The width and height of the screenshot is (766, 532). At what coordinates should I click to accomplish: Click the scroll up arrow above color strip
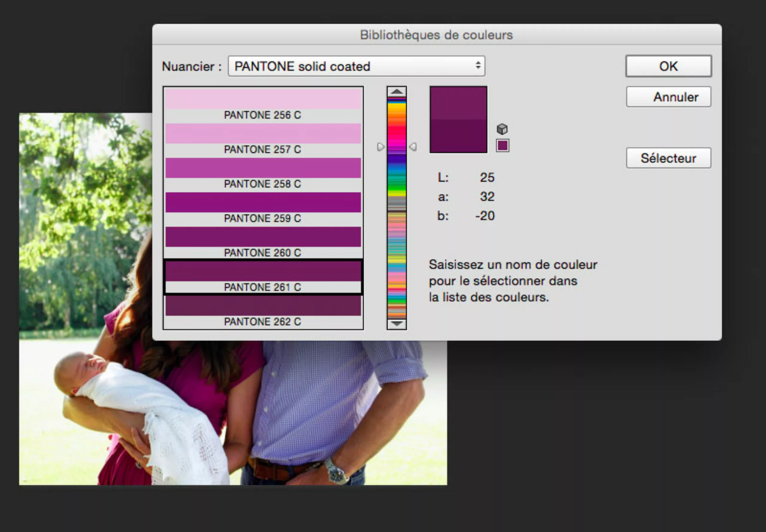(396, 91)
